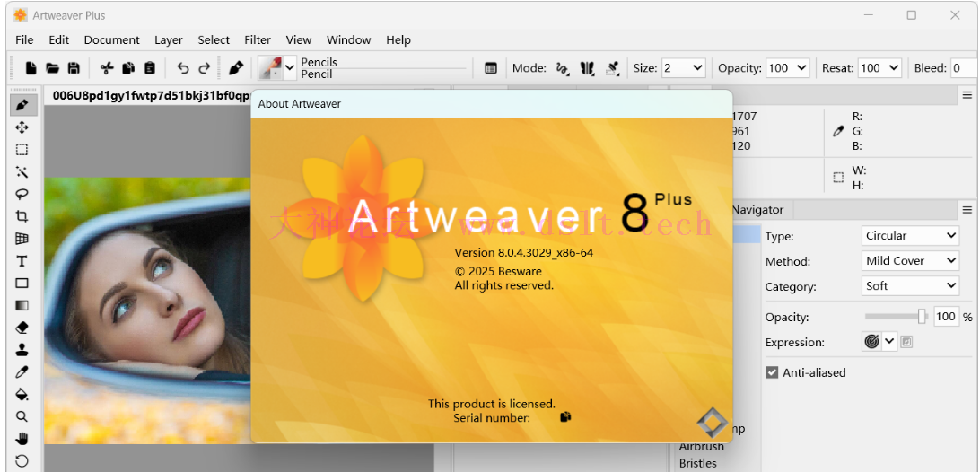This screenshot has width=980, height=472.
Task: Open the Expression dropdown arrow
Action: tap(889, 342)
